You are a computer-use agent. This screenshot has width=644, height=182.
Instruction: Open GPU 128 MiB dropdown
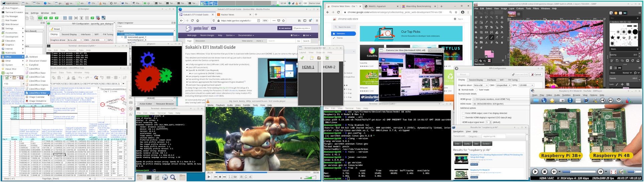click(x=526, y=85)
